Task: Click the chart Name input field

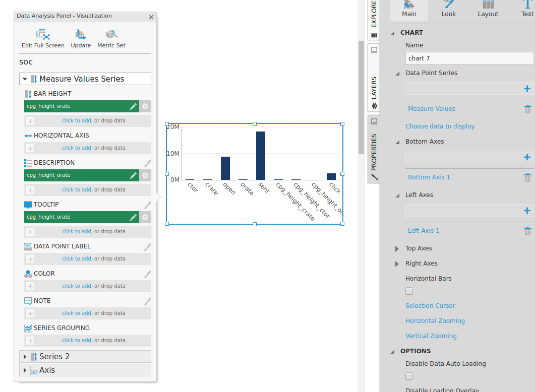Action: [469, 58]
